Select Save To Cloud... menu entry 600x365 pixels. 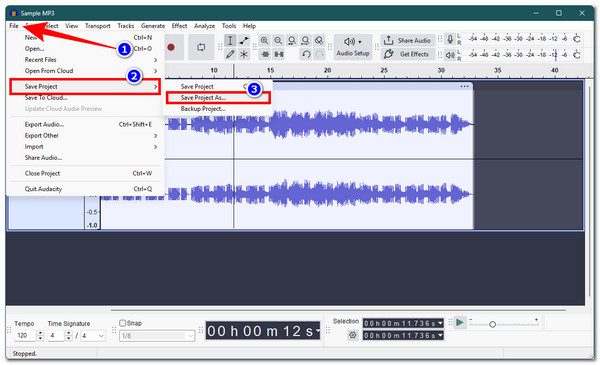pyautogui.click(x=84, y=98)
